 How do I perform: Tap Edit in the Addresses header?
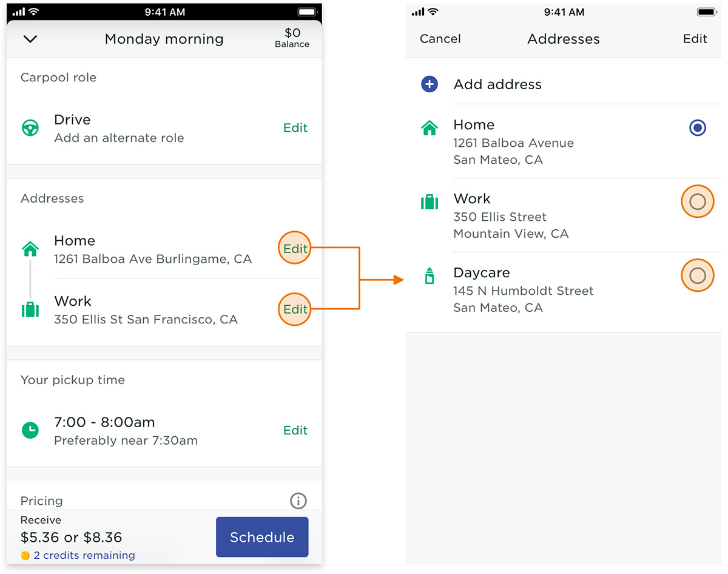(695, 39)
